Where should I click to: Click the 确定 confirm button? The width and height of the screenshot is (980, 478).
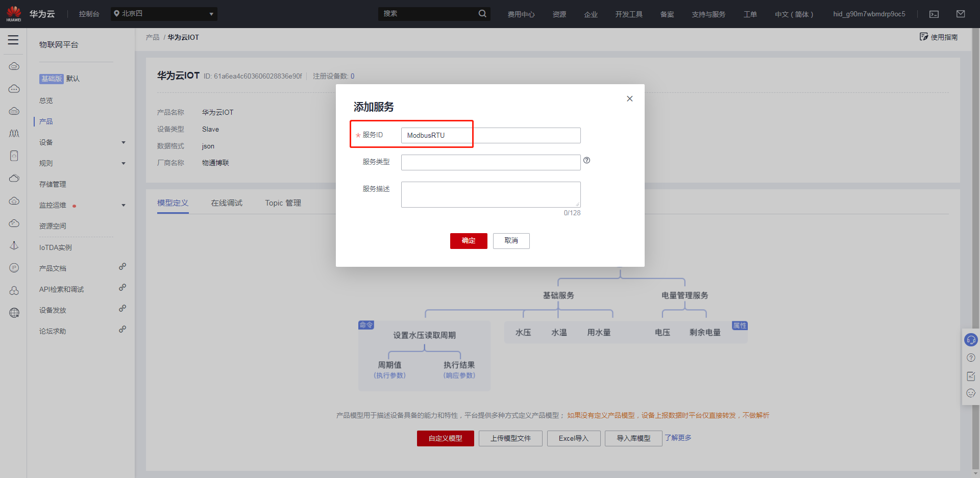click(x=468, y=241)
